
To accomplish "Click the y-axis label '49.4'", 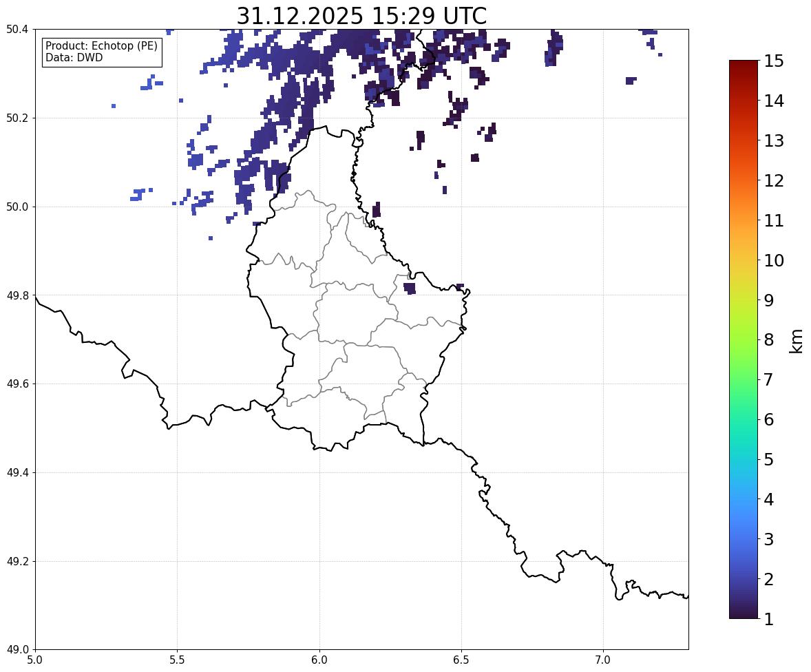I will [17, 472].
